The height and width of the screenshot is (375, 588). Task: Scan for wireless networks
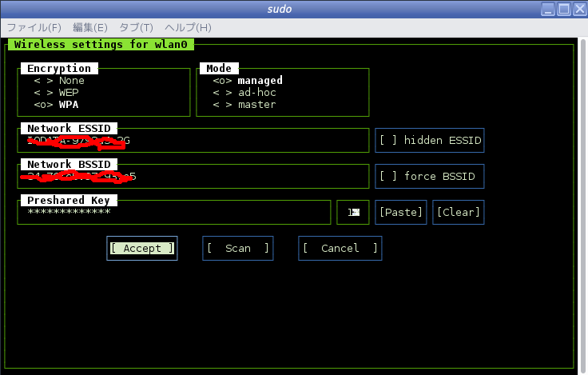click(x=238, y=249)
